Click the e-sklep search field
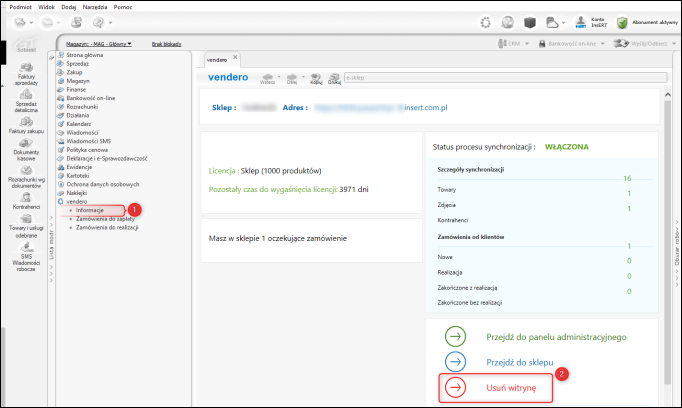682x408 pixels. [505, 78]
